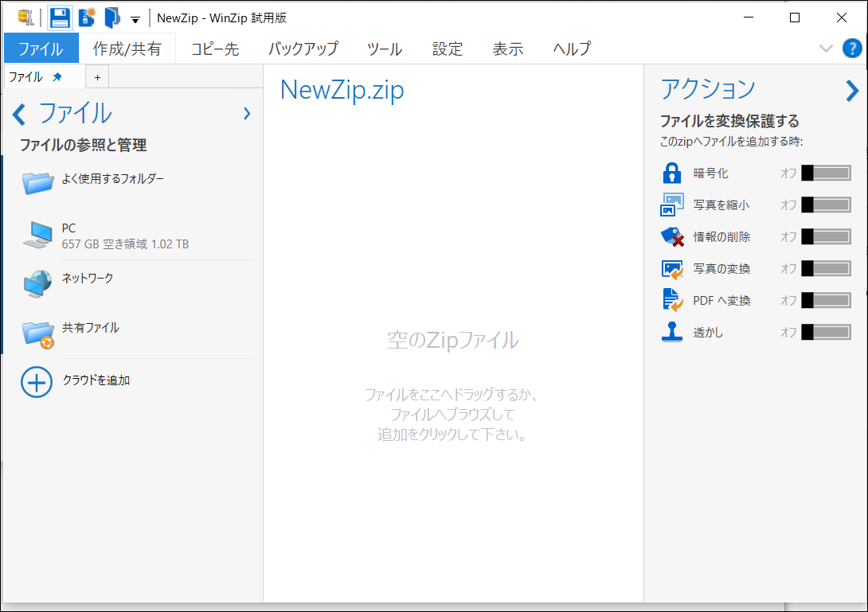Click the encryption padlock icon

click(x=673, y=173)
